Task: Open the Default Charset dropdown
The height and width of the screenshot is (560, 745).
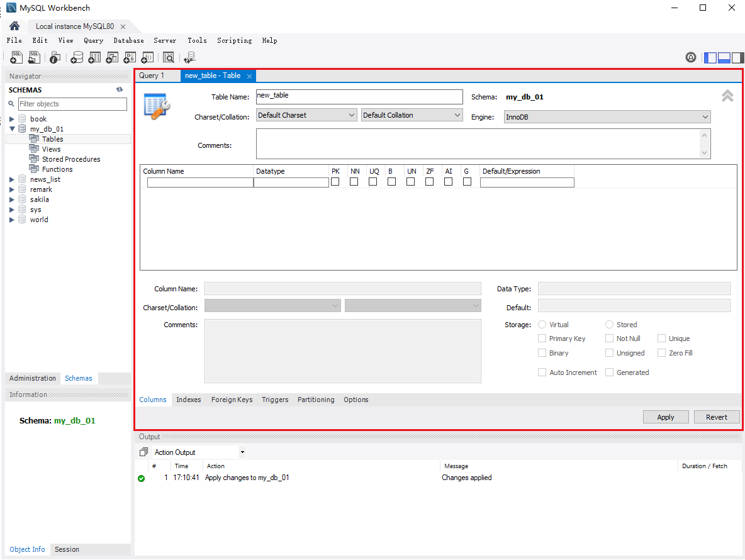Action: point(306,115)
